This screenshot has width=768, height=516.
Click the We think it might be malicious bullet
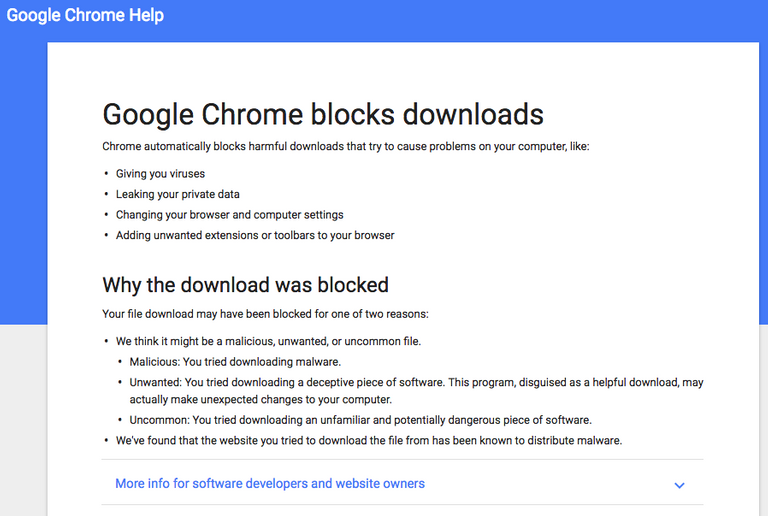coord(268,341)
